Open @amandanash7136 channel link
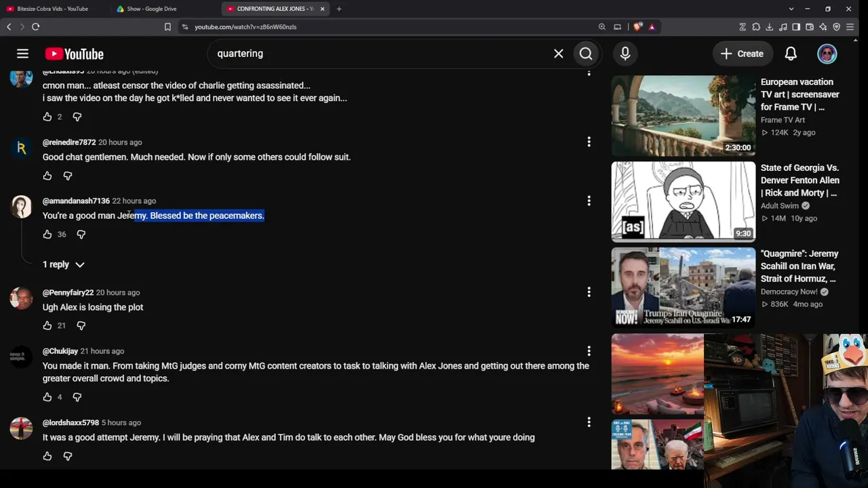Screen dimensions: 868x488 pyautogui.click(x=76, y=201)
